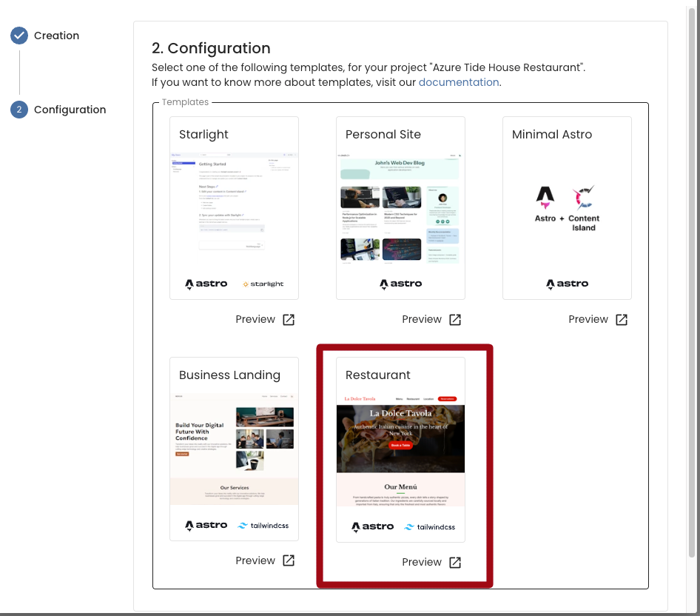Image resolution: width=700 pixels, height=616 pixels.
Task: Click the Creation step checkmark icon
Action: click(19, 36)
